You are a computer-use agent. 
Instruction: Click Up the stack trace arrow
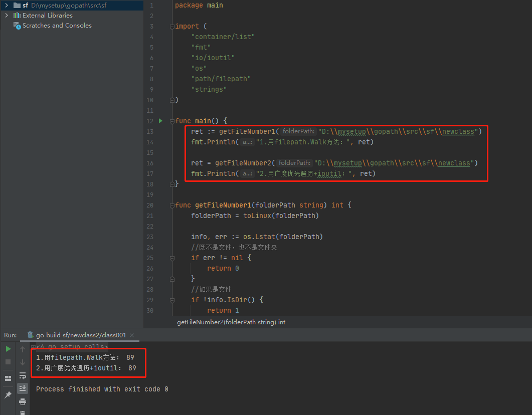(x=23, y=349)
